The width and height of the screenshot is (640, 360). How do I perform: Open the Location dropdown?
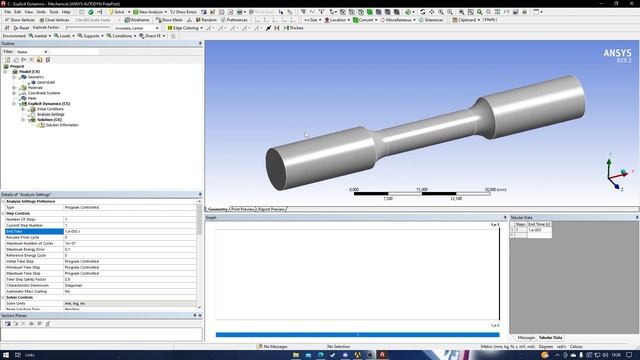pos(337,20)
